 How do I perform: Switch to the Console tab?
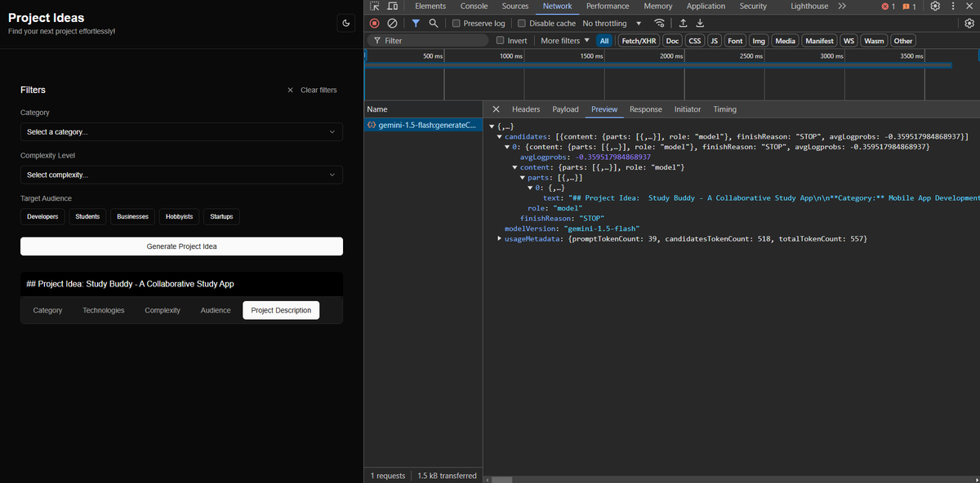[474, 7]
